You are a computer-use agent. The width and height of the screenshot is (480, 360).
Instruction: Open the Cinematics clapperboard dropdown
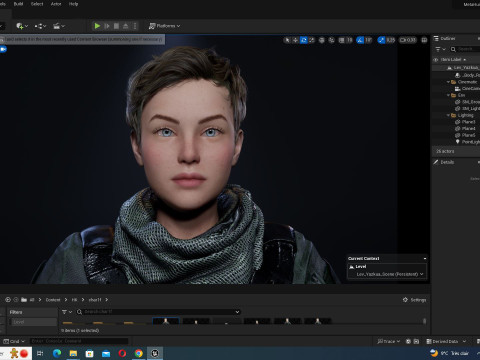(59, 26)
